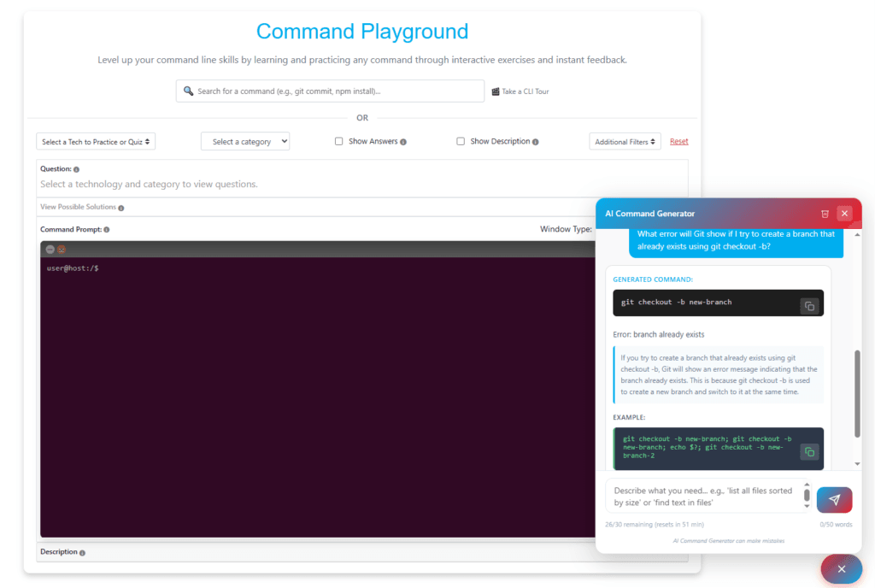Click the Take a CLI Tour link

click(x=525, y=91)
